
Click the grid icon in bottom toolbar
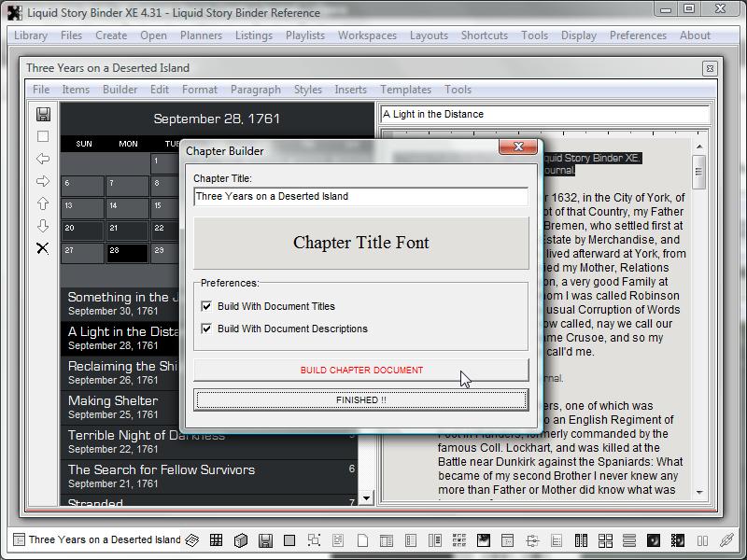216,540
